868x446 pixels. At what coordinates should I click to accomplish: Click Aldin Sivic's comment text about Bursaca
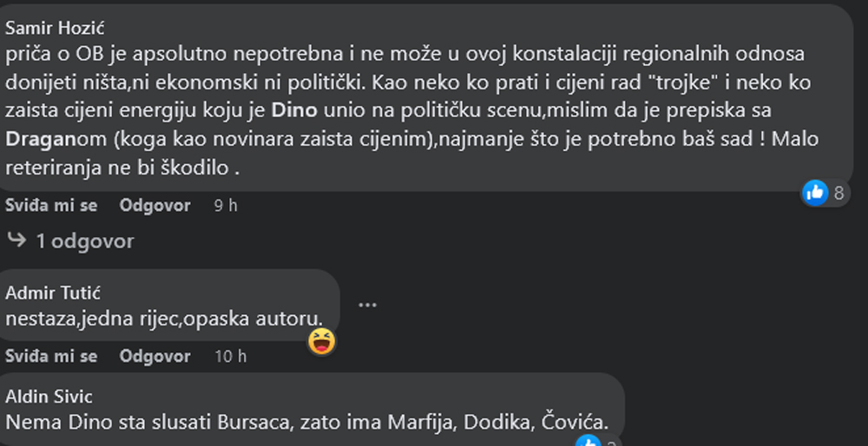(306, 423)
